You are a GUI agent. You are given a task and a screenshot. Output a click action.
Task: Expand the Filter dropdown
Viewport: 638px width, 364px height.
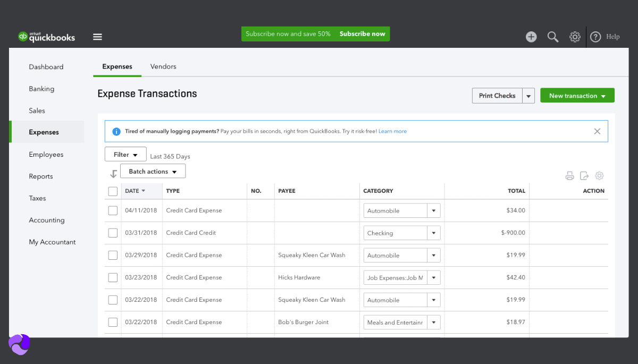pyautogui.click(x=125, y=155)
